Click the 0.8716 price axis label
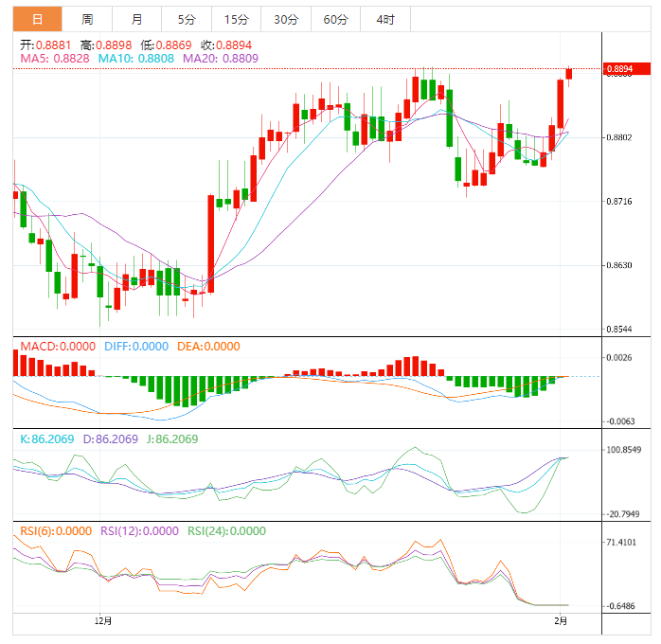 (x=618, y=202)
